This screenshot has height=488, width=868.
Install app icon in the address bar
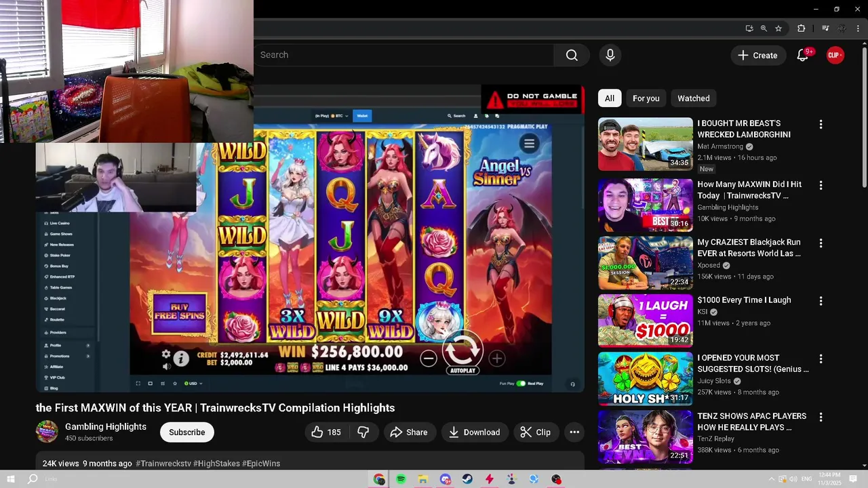click(x=749, y=28)
